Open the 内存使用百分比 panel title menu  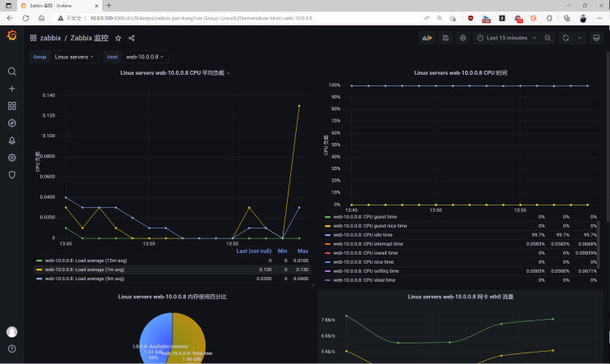click(x=173, y=297)
